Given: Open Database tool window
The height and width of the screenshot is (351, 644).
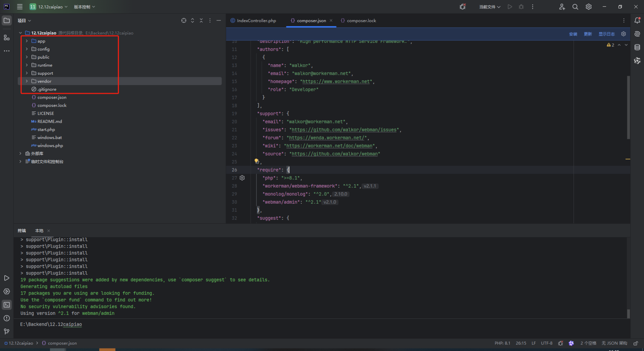Looking at the screenshot, I should pyautogui.click(x=637, y=47).
